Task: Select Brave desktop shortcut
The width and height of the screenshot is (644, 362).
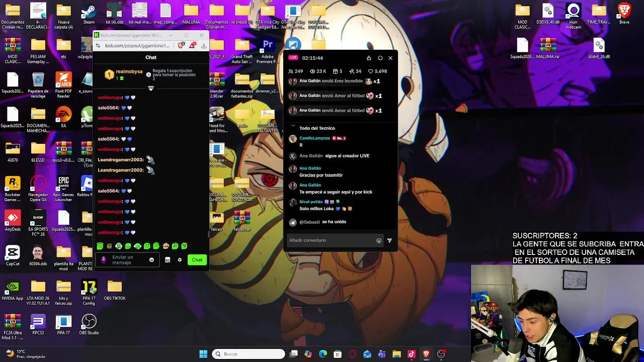Action: click(x=624, y=14)
